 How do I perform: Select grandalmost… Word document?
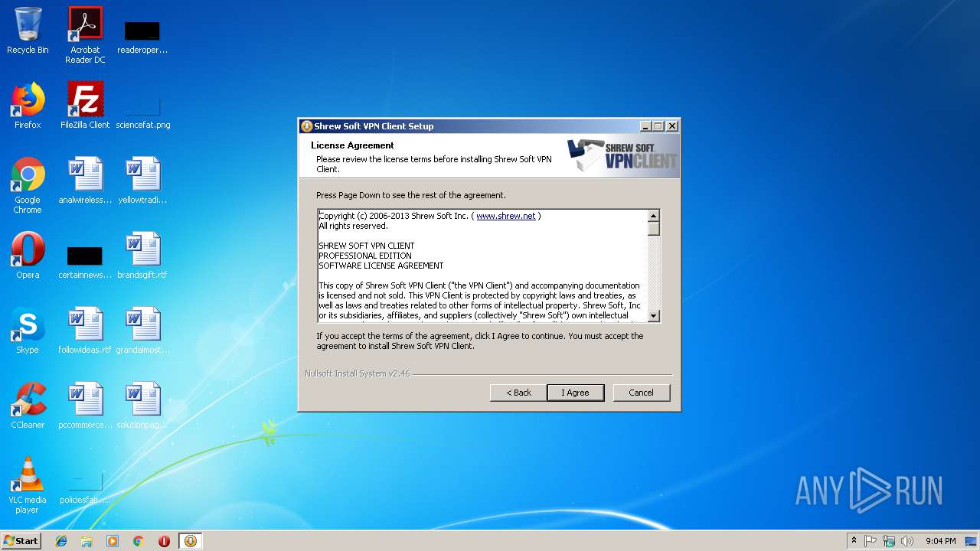point(142,331)
